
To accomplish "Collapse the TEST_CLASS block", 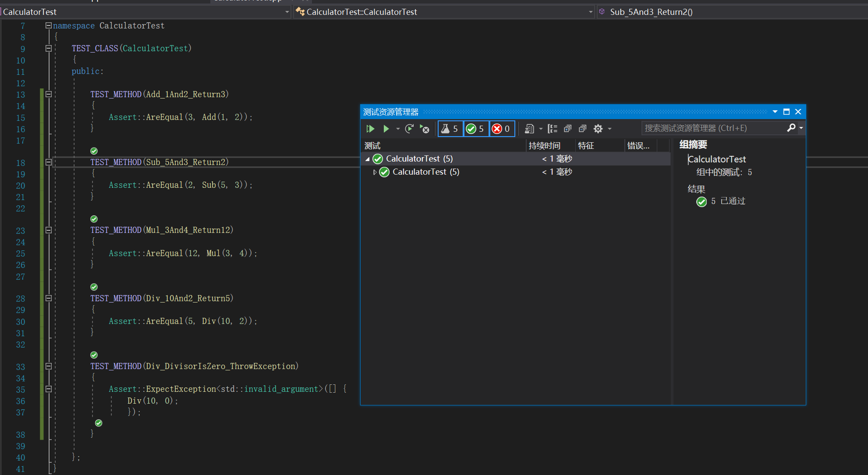I will click(49, 49).
